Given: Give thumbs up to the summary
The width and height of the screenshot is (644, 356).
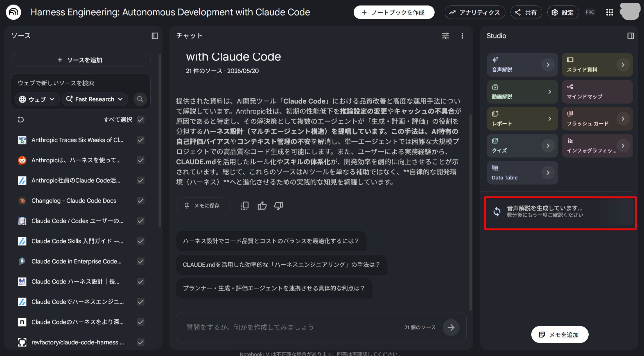Looking at the screenshot, I should point(262,206).
